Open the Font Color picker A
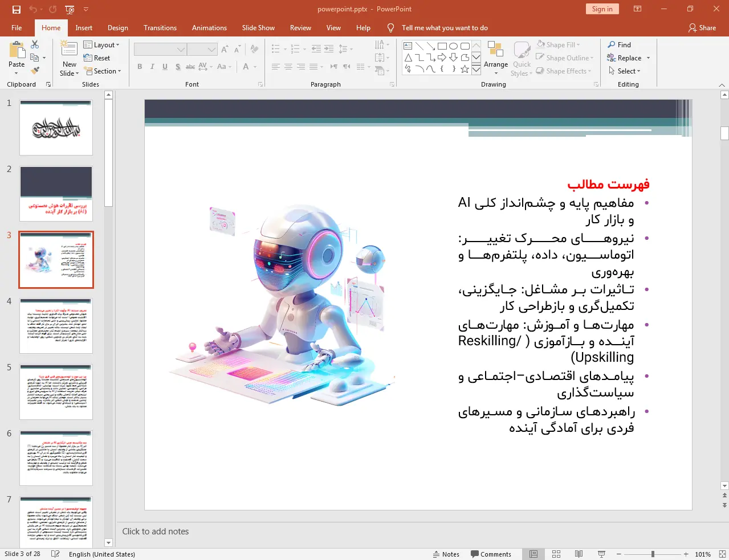 pyautogui.click(x=246, y=67)
